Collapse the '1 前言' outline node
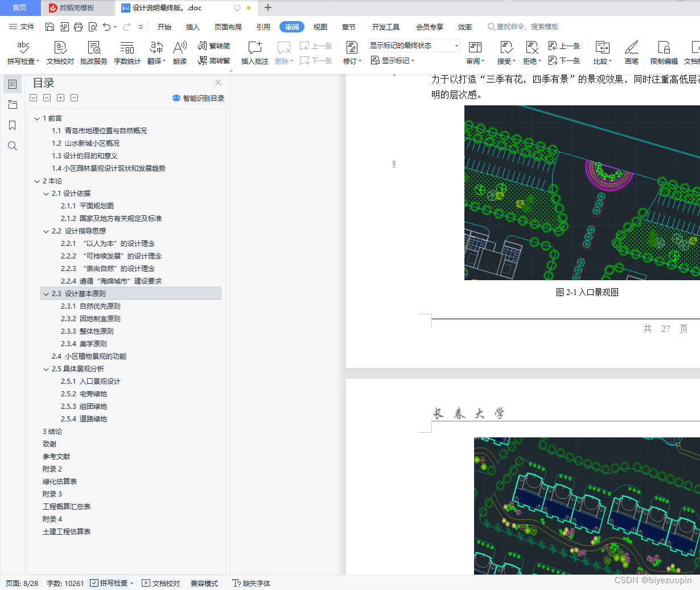Screen dimensions: 700x590 point(37,118)
